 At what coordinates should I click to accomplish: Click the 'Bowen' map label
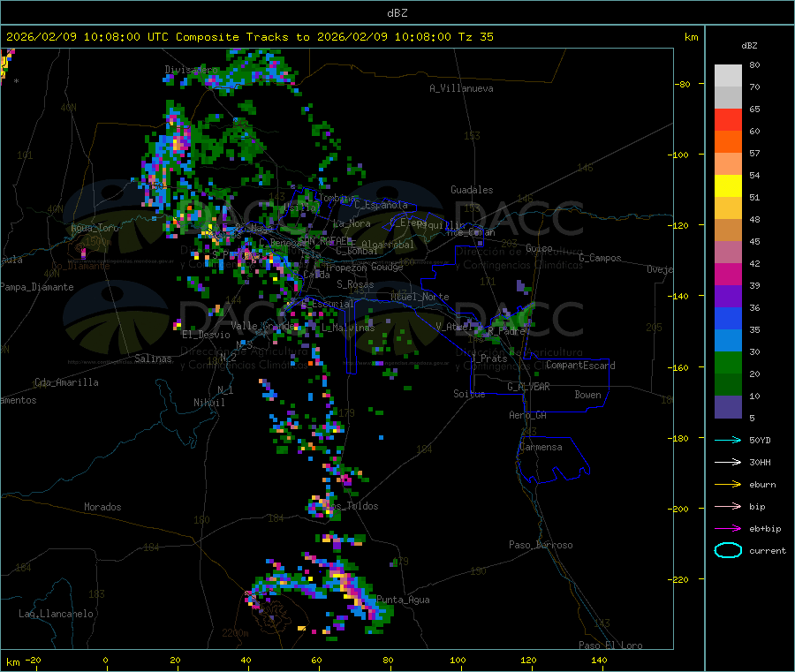(x=587, y=395)
